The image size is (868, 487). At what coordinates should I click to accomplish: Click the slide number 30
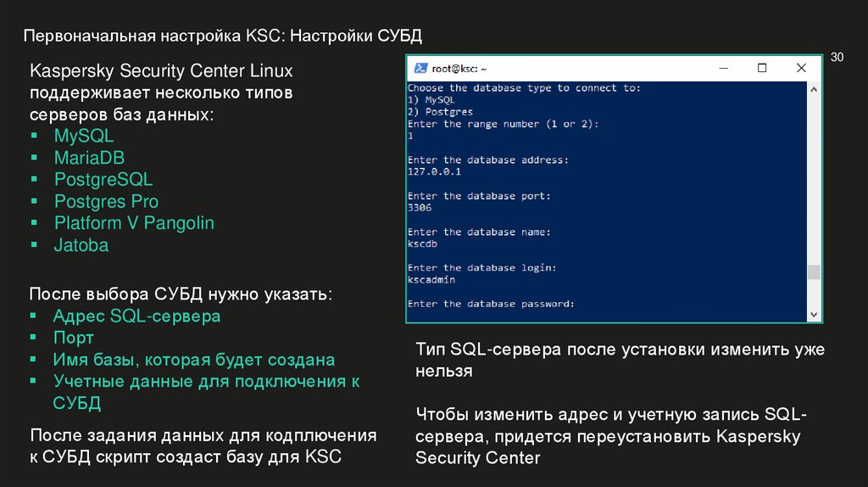[837, 57]
